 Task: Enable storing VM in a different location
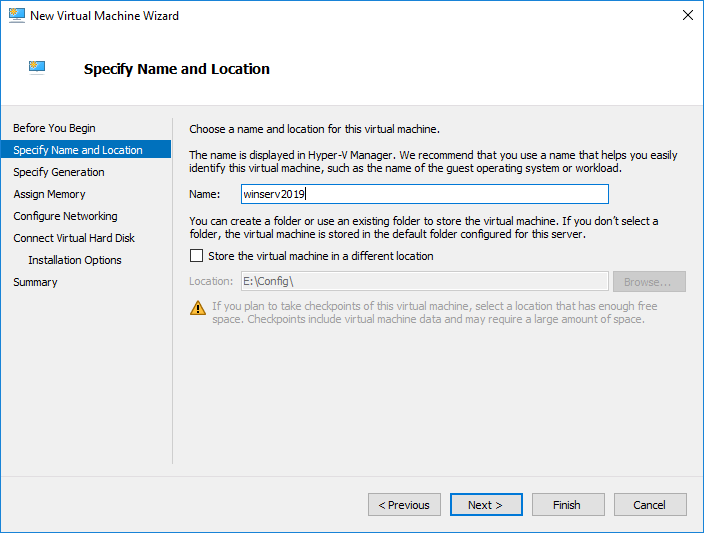click(196, 256)
